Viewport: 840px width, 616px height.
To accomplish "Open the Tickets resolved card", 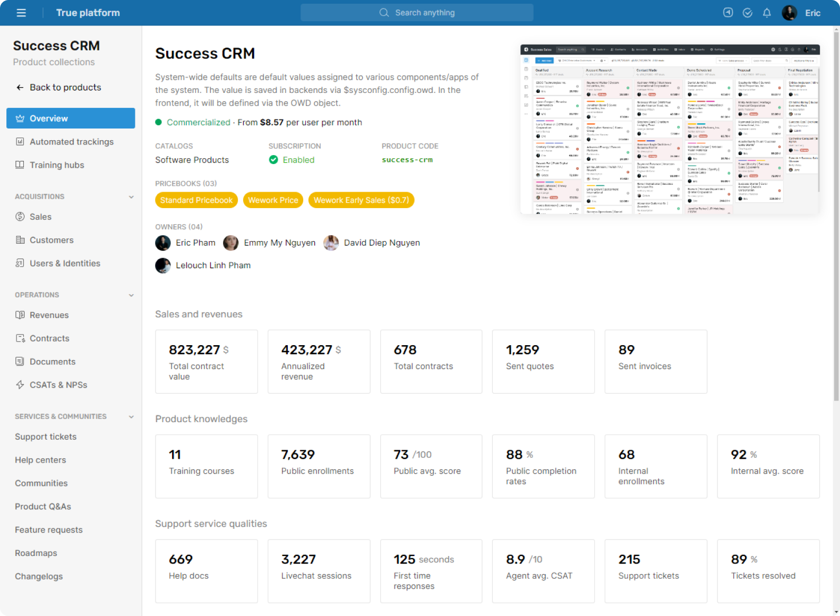I will (x=768, y=571).
